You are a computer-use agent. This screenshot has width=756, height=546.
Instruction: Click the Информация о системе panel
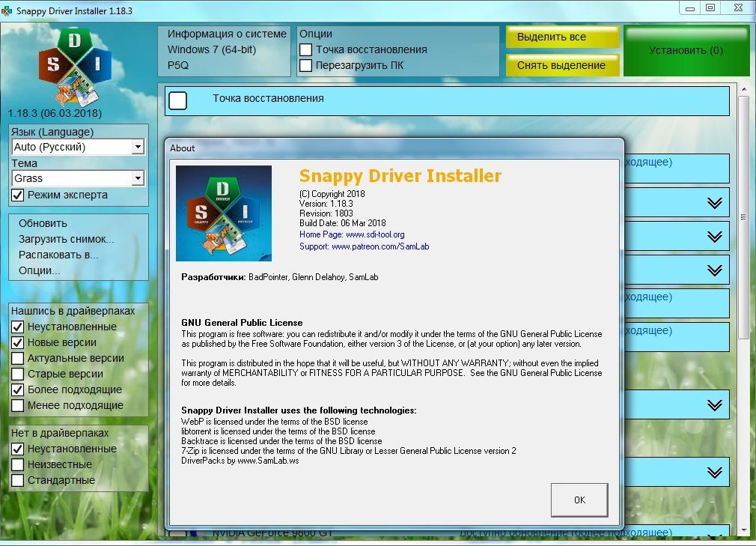[x=225, y=51]
